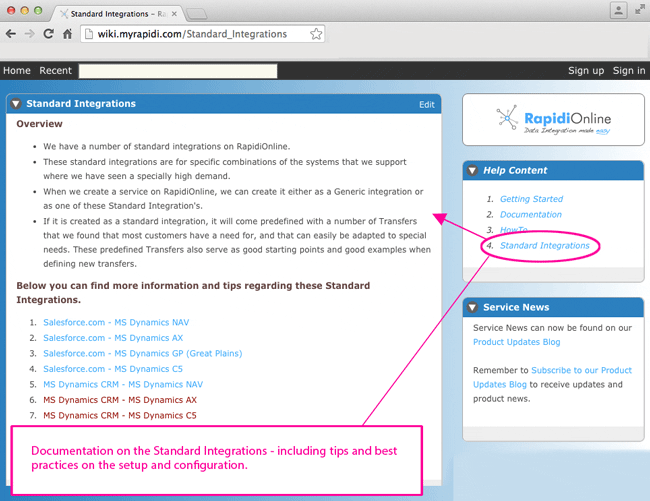This screenshot has height=501, width=650.
Task: Open Salesforce.com - MS Dynamics C5 link
Action: click(x=113, y=369)
